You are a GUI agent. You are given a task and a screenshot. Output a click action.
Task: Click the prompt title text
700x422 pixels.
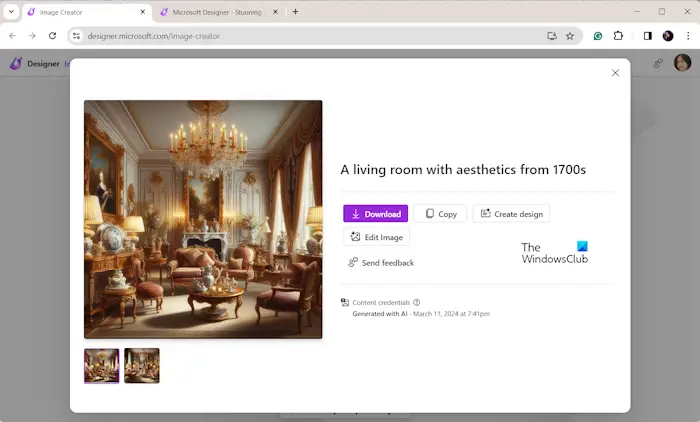(x=463, y=170)
